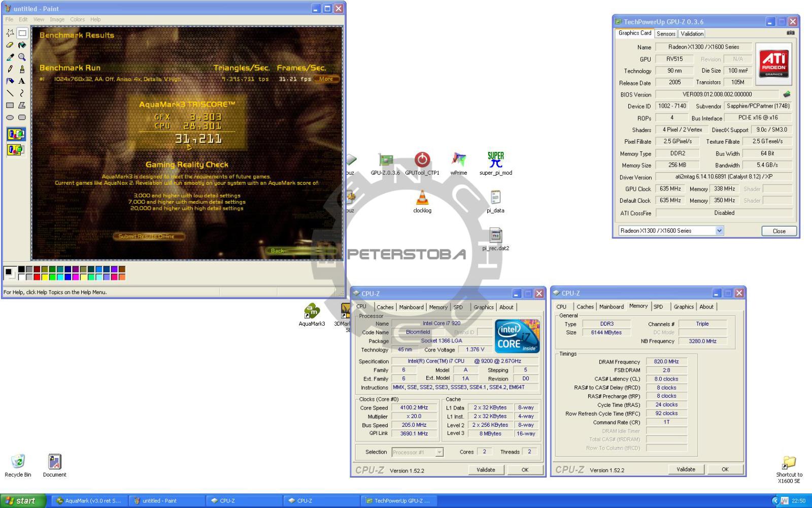
Task: Click Validate in the right CPU-Z Memory window
Action: pyautogui.click(x=686, y=469)
